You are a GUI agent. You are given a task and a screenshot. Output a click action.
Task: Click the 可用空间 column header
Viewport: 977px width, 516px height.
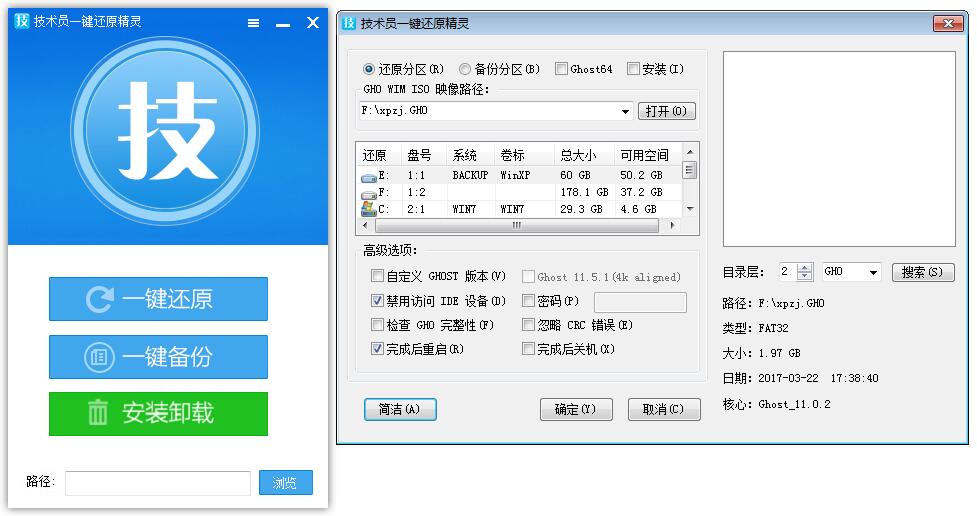pyautogui.click(x=643, y=155)
